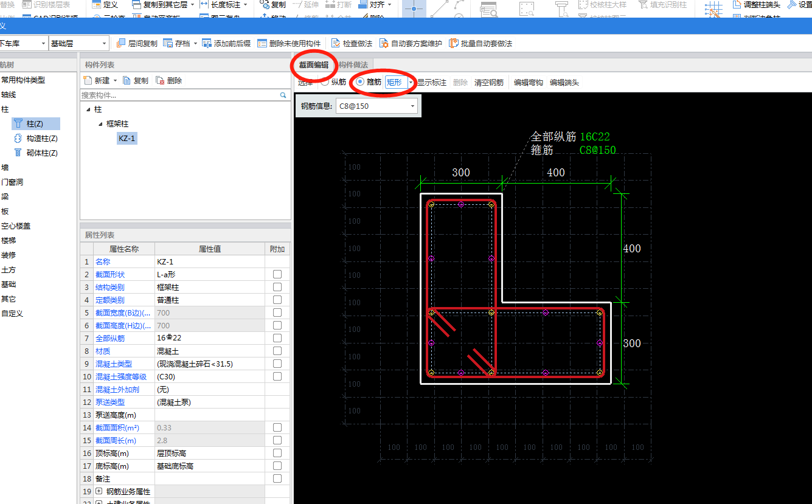Open 存档 dropdown arrow
The height and width of the screenshot is (504, 812).
(x=195, y=44)
